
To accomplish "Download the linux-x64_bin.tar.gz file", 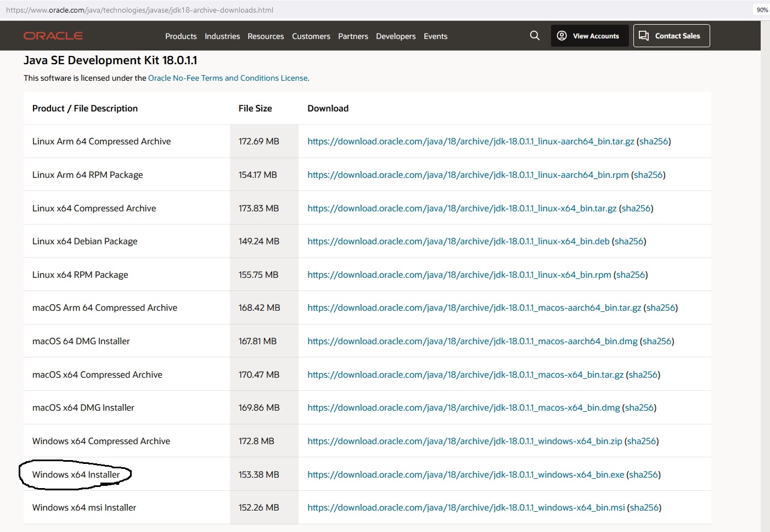I will [462, 209].
